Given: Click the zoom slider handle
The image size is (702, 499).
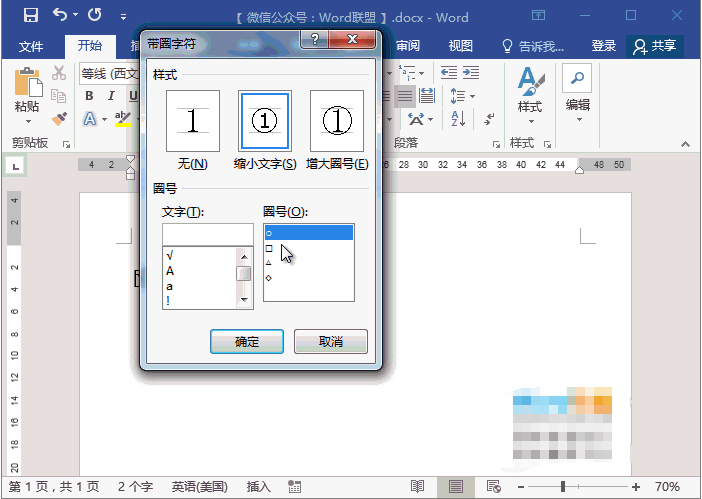Looking at the screenshot, I should point(563,486).
